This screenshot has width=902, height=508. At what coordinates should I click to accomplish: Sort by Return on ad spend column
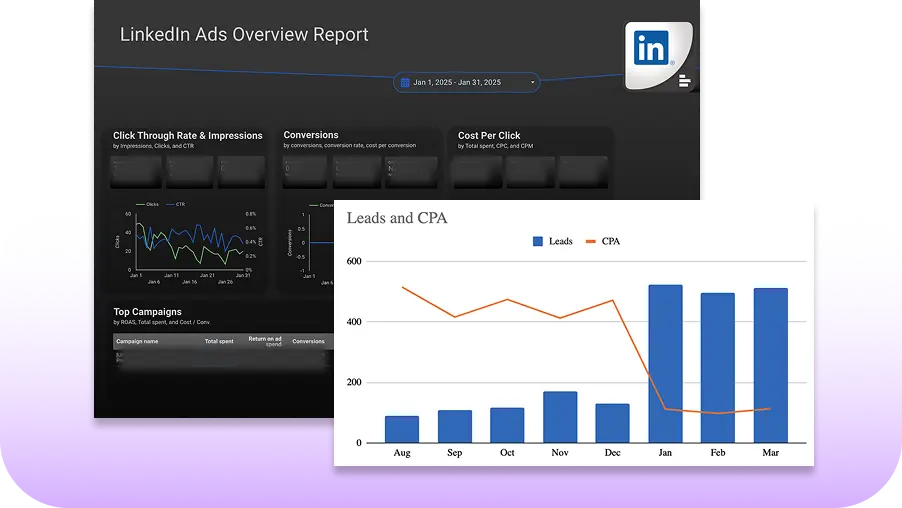265,341
